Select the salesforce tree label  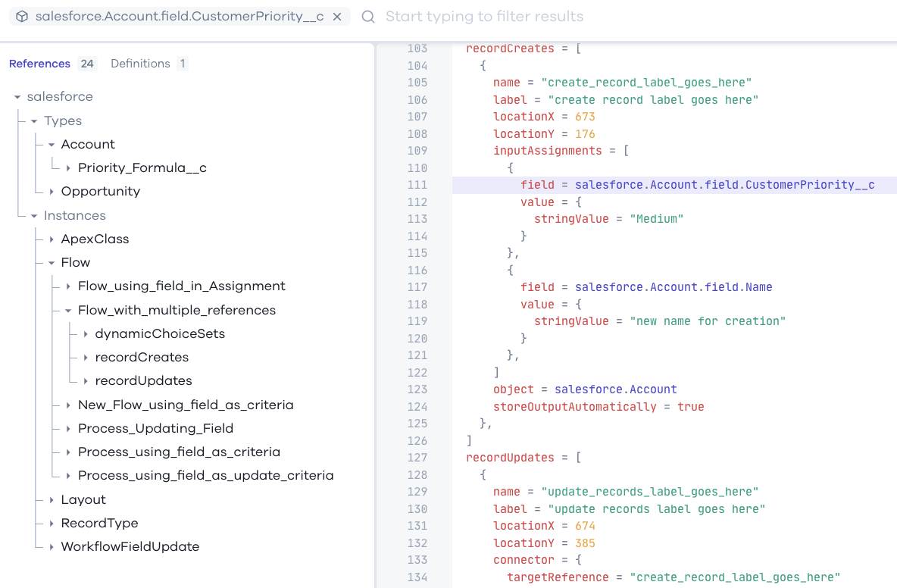tap(60, 97)
